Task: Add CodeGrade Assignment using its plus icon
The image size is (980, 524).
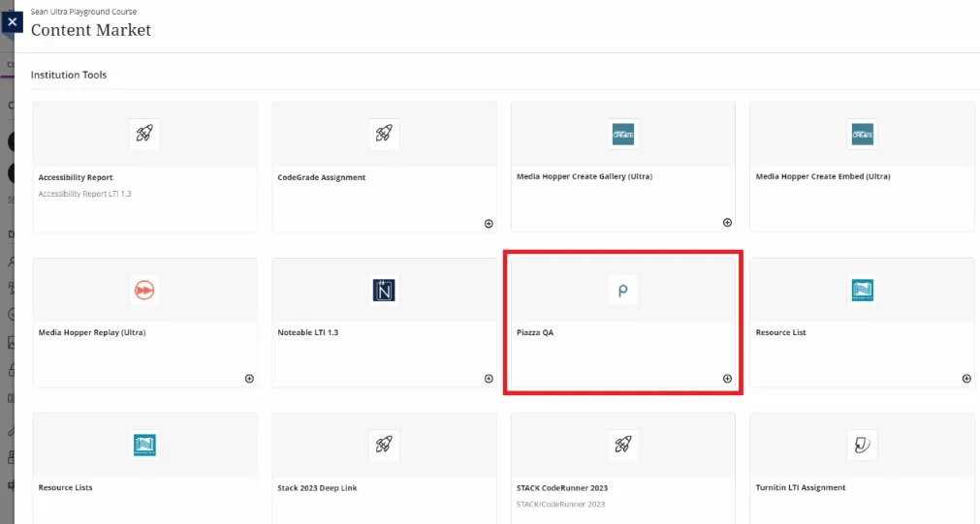Action: [x=489, y=224]
